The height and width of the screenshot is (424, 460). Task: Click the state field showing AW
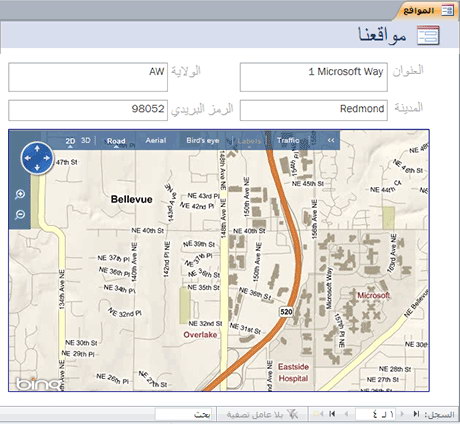(88, 77)
